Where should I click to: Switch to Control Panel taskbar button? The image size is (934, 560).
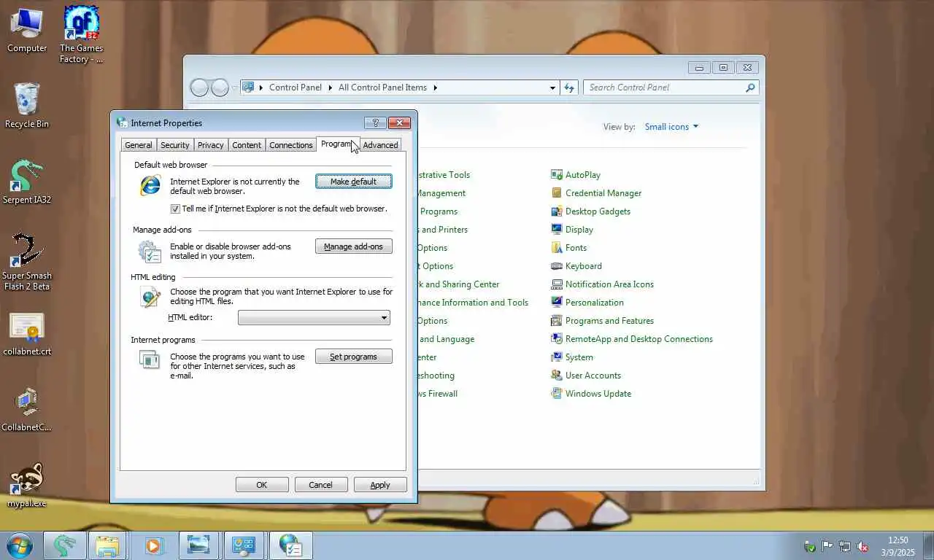point(243,545)
